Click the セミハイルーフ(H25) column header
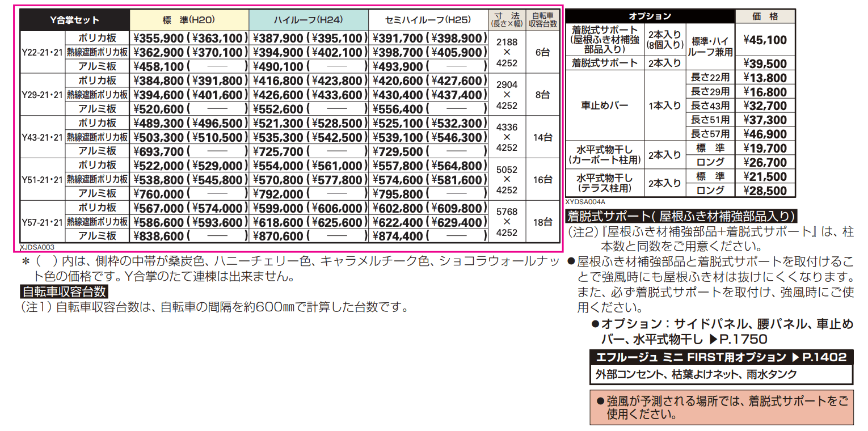Viewport: 868px width, 431px height. [x=428, y=20]
